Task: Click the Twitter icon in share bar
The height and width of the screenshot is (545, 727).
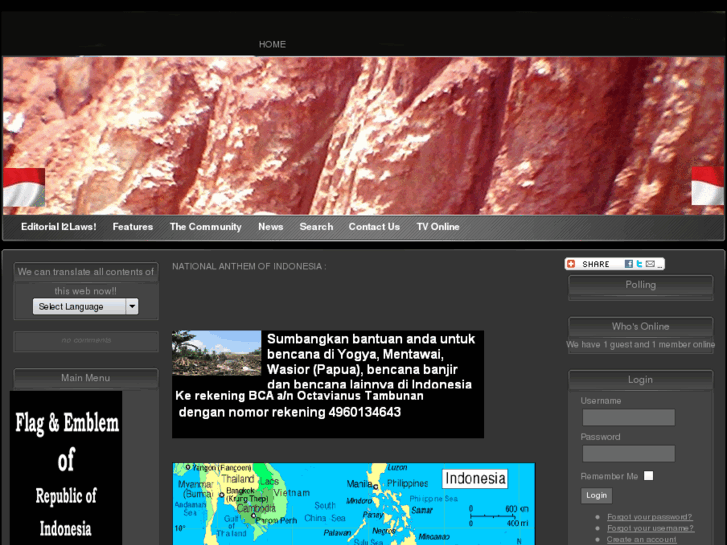Action: [x=639, y=264]
